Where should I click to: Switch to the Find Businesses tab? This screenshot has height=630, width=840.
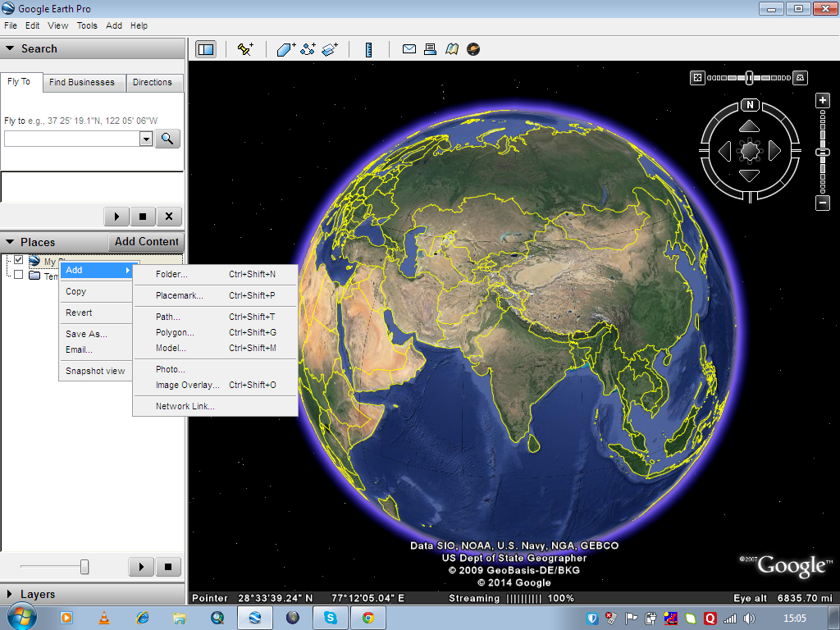point(83,82)
